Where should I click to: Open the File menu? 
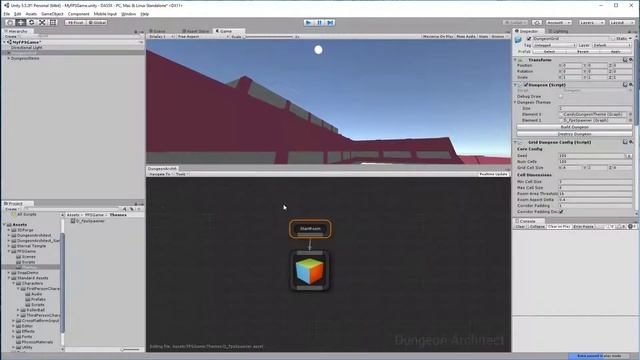(x=7, y=14)
